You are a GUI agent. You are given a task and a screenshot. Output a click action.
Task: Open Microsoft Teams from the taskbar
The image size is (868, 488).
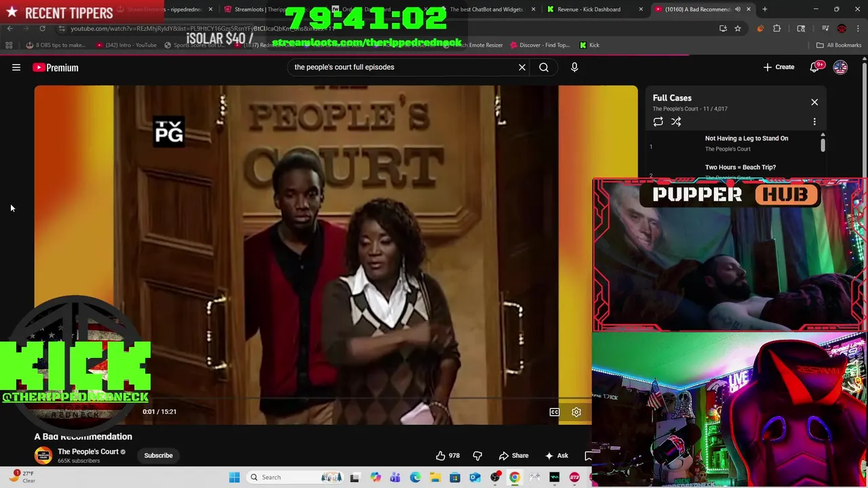[395, 477]
